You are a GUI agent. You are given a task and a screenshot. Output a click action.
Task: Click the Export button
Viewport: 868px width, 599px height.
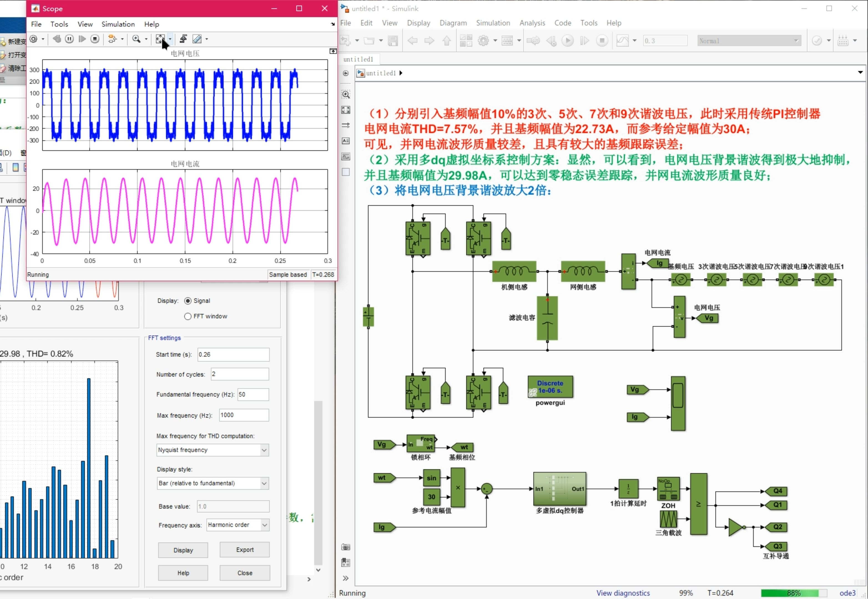[x=244, y=550]
